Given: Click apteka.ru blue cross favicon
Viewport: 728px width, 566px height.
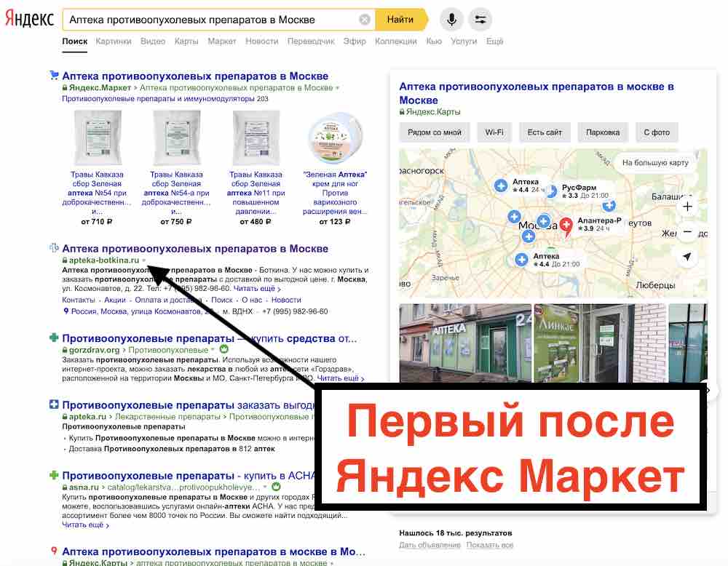Looking at the screenshot, I should tap(54, 404).
